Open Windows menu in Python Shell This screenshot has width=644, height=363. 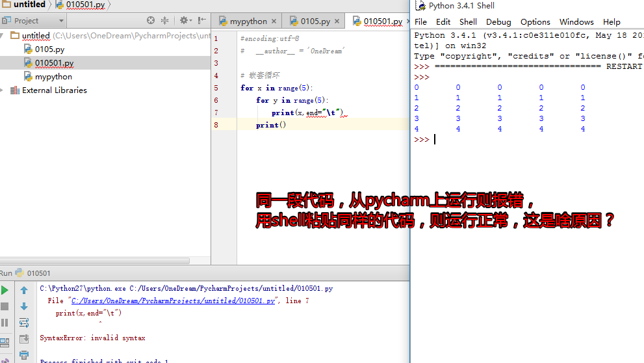pyautogui.click(x=576, y=22)
